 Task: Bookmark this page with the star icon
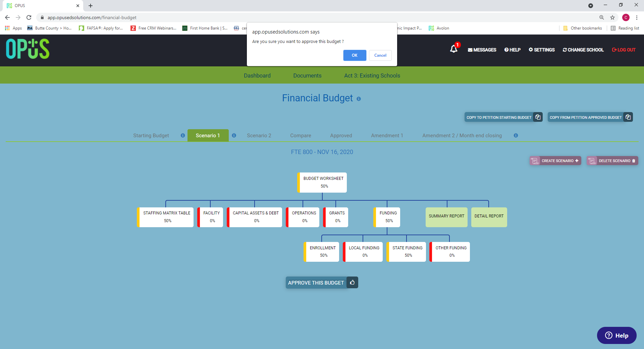pyautogui.click(x=612, y=17)
